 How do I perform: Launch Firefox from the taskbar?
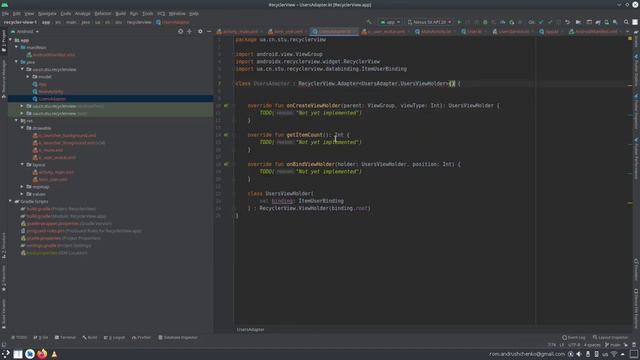click(x=42, y=354)
